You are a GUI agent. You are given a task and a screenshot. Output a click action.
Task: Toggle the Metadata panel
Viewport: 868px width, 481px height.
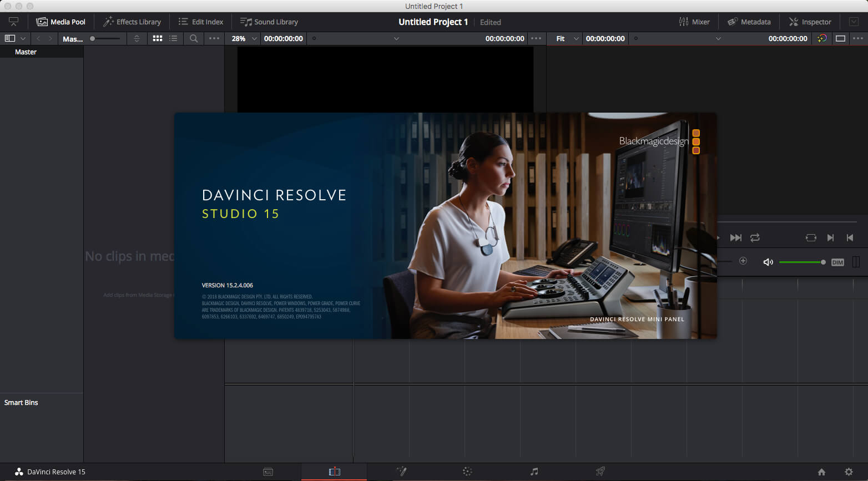[749, 22]
